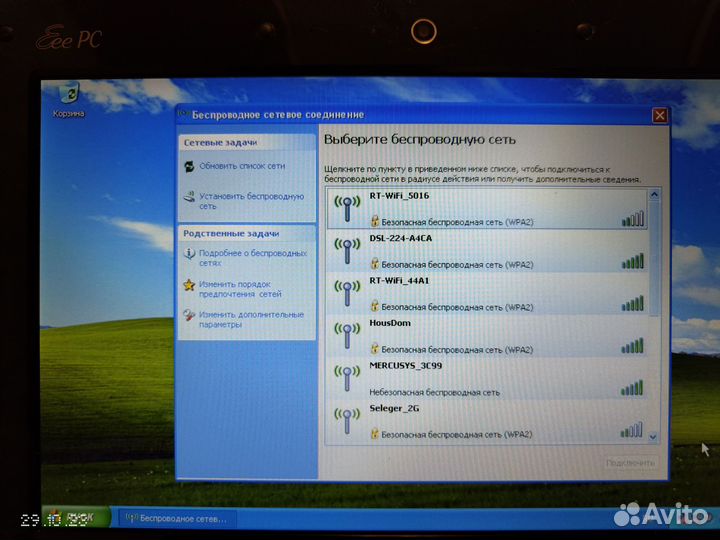720x540 pixels.
Task: Click signal strength bars of RT-WiFi_5016
Action: click(x=633, y=219)
